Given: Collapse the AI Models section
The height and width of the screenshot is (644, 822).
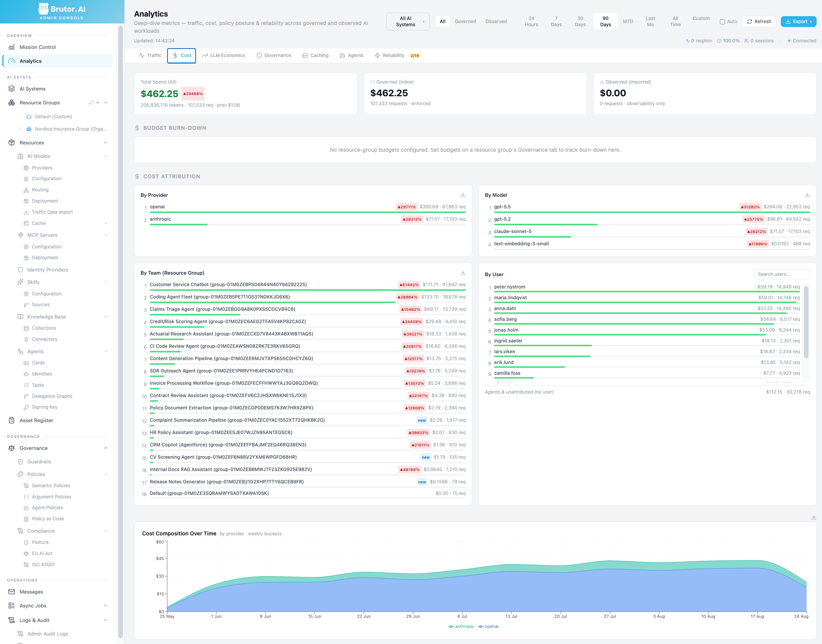Looking at the screenshot, I should (x=106, y=156).
